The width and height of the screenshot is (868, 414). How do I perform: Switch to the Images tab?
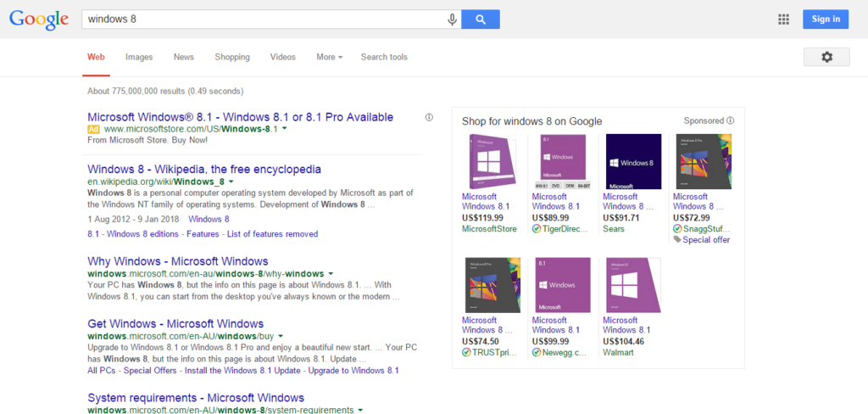(x=139, y=57)
